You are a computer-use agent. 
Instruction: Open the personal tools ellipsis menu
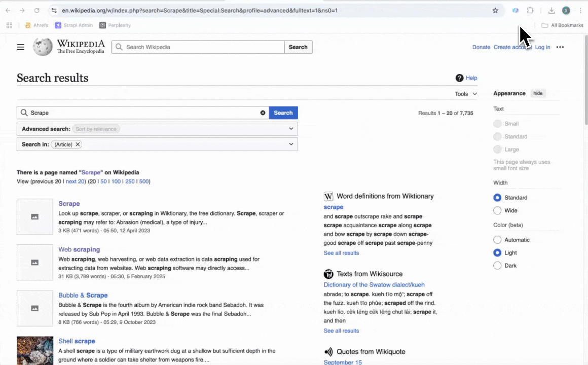(x=560, y=47)
